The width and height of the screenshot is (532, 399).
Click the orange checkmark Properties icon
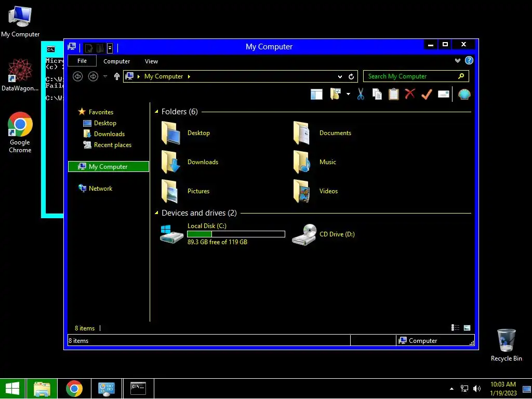[427, 94]
